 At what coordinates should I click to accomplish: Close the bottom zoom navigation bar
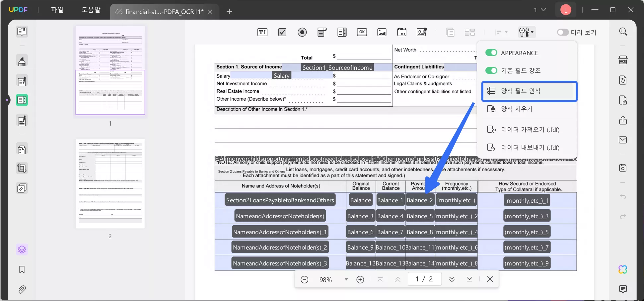[x=490, y=279]
